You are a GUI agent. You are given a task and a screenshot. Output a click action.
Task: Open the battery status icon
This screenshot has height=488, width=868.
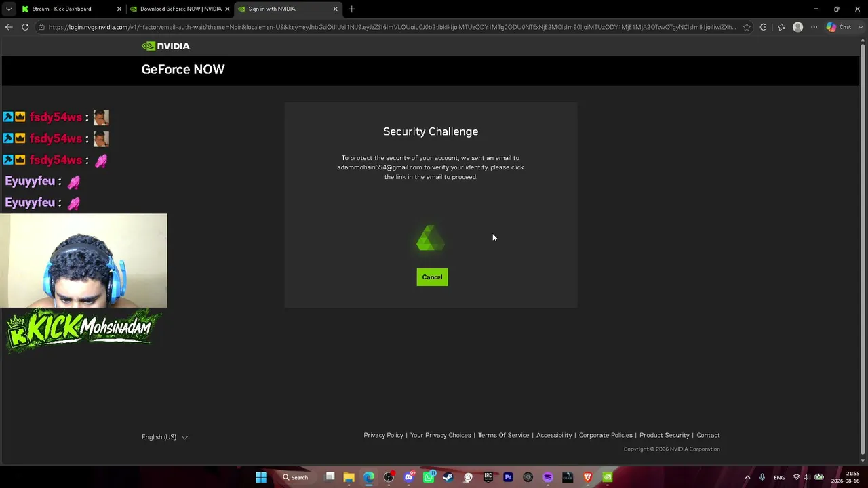click(819, 477)
